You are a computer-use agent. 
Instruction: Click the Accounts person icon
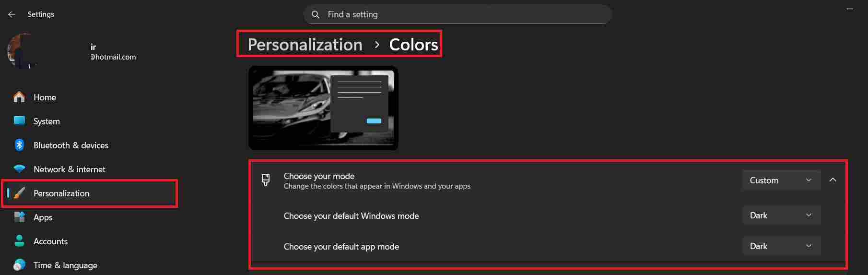tap(19, 241)
